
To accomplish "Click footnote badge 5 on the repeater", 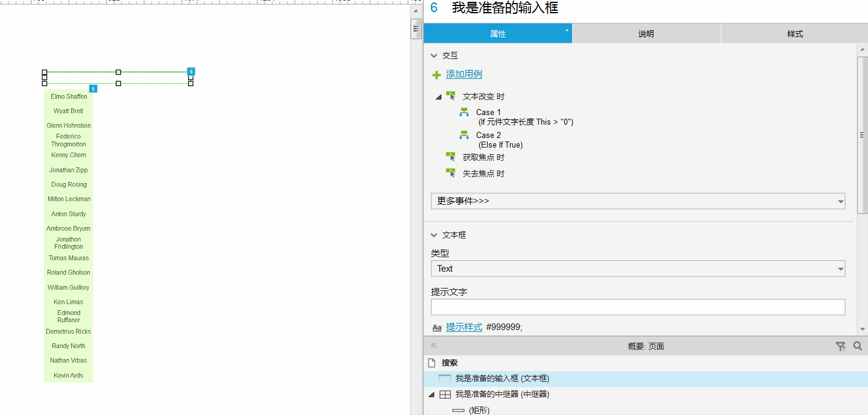I will 93,89.
